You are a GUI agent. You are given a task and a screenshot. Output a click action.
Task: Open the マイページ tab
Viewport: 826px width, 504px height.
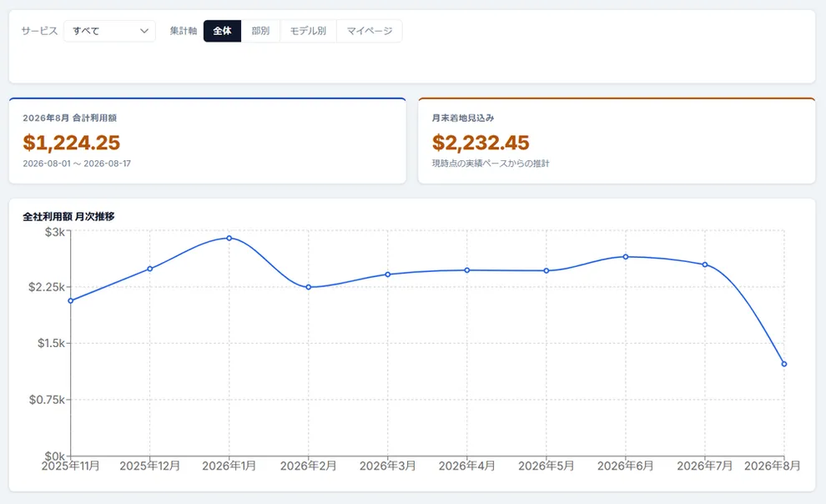tap(370, 31)
